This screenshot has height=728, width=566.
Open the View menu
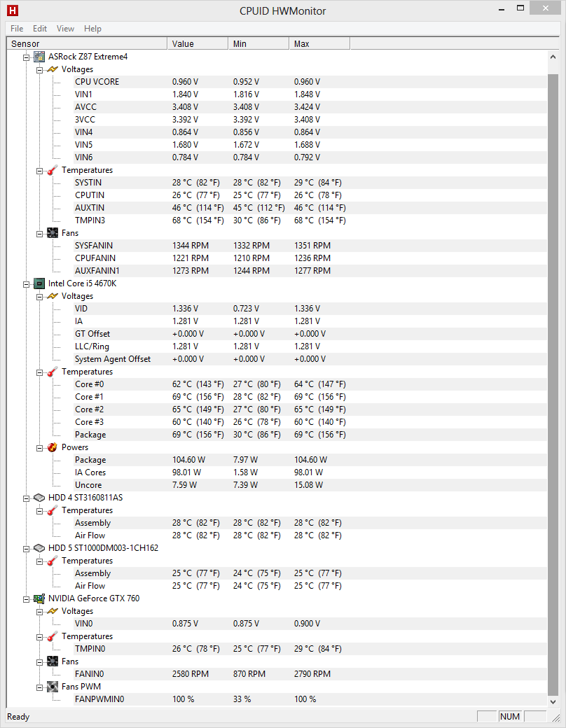point(65,29)
